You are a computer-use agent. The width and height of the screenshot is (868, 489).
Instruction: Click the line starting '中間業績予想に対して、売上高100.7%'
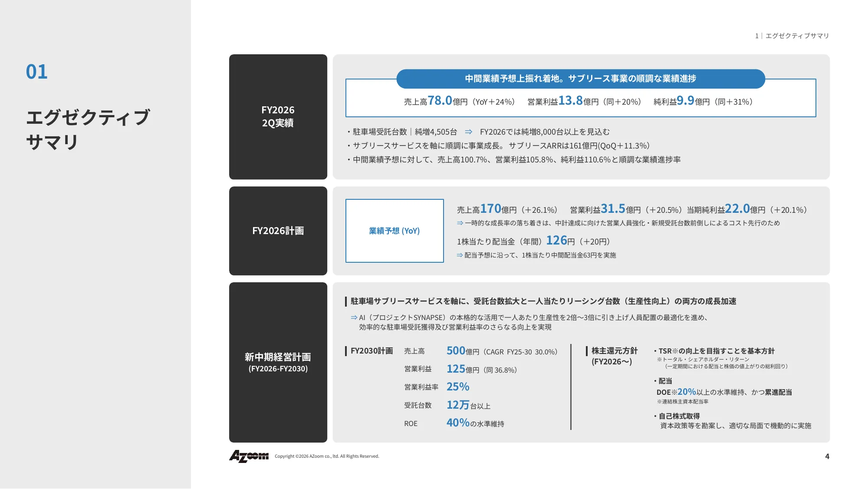click(x=514, y=159)
